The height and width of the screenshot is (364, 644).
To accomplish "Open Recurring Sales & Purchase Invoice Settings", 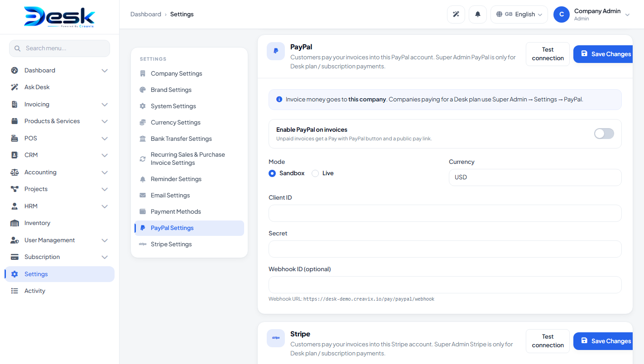I will (x=189, y=159).
